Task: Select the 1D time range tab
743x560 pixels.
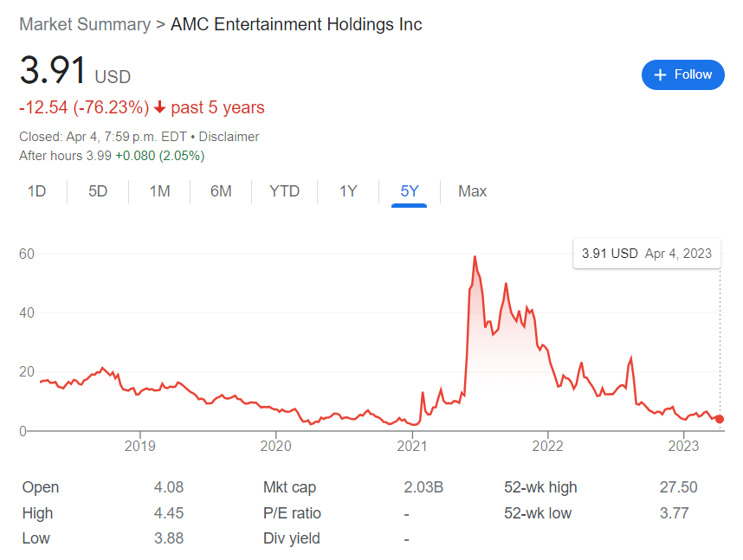Action: coord(36,191)
